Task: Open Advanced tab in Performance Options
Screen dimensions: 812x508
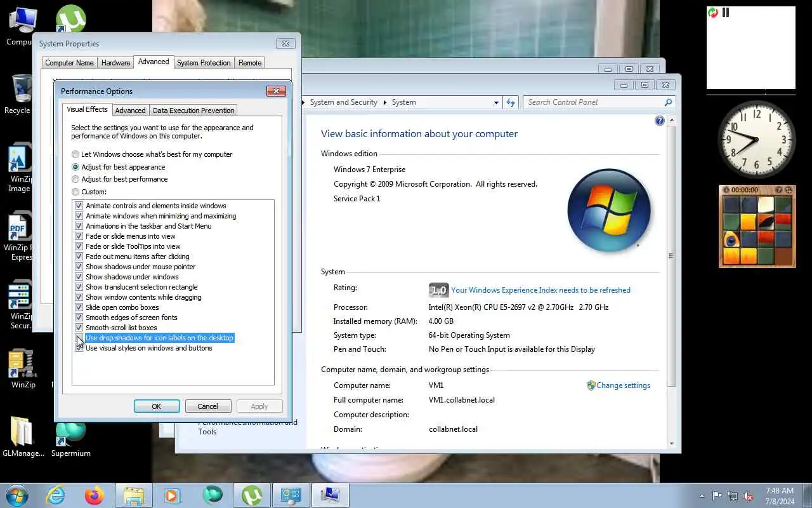Action: click(130, 110)
